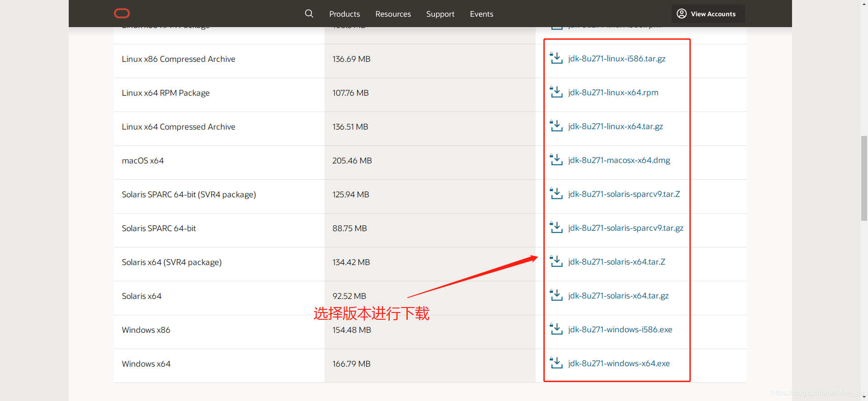The width and height of the screenshot is (868, 401).
Task: Open the Resources menu
Action: pos(393,14)
